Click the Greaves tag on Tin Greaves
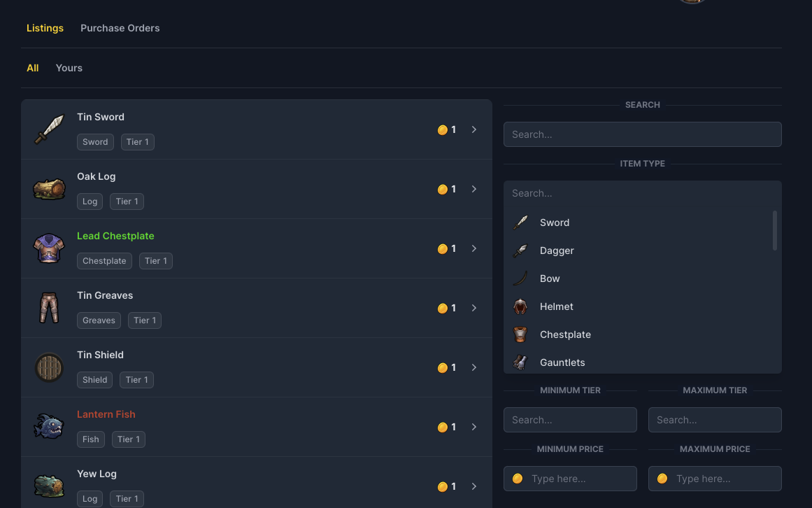Image resolution: width=812 pixels, height=508 pixels. [99, 320]
